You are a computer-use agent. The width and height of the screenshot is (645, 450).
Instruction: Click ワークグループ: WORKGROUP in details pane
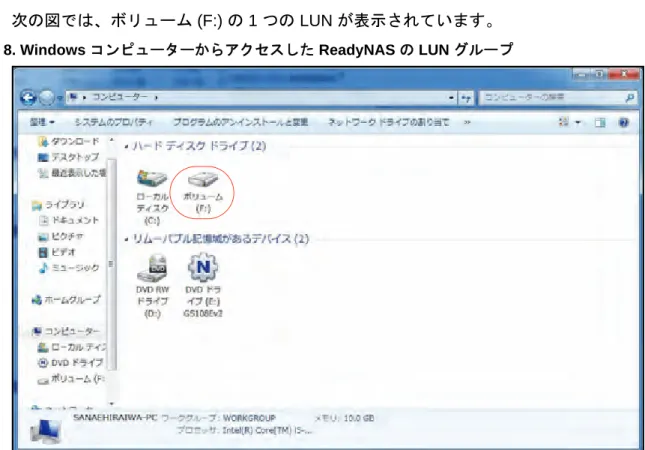click(218, 418)
